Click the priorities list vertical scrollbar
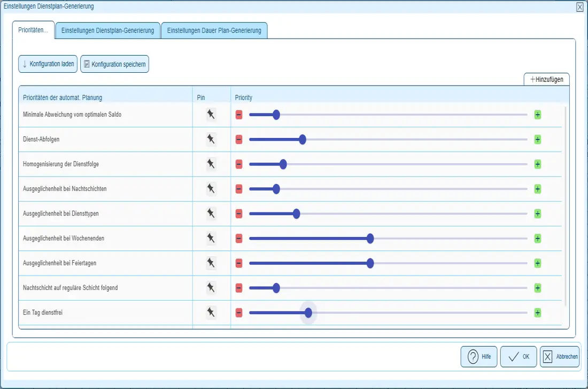The width and height of the screenshot is (588, 389). tap(566, 206)
